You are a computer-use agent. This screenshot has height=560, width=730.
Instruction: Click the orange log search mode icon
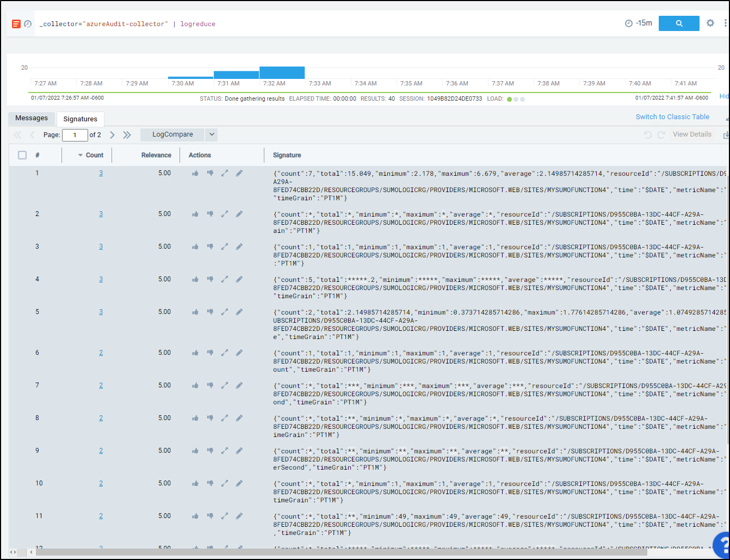point(16,24)
